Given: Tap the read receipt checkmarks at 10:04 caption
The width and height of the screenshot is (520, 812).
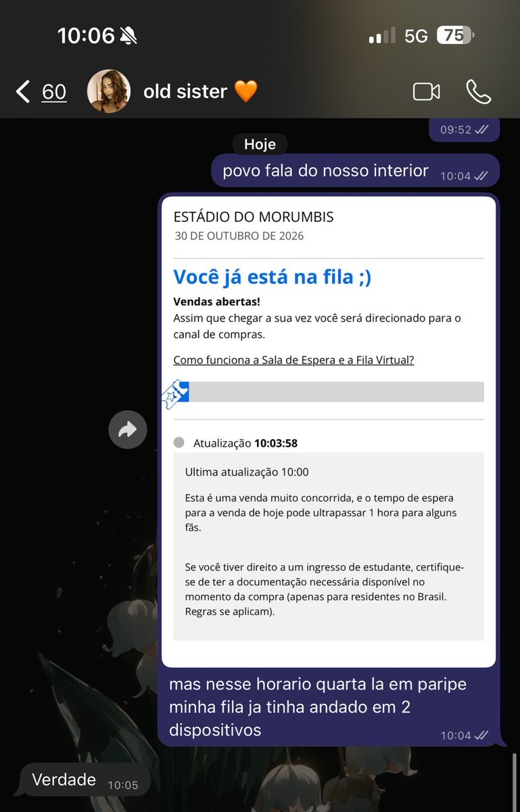Looking at the screenshot, I should pyautogui.click(x=481, y=736).
